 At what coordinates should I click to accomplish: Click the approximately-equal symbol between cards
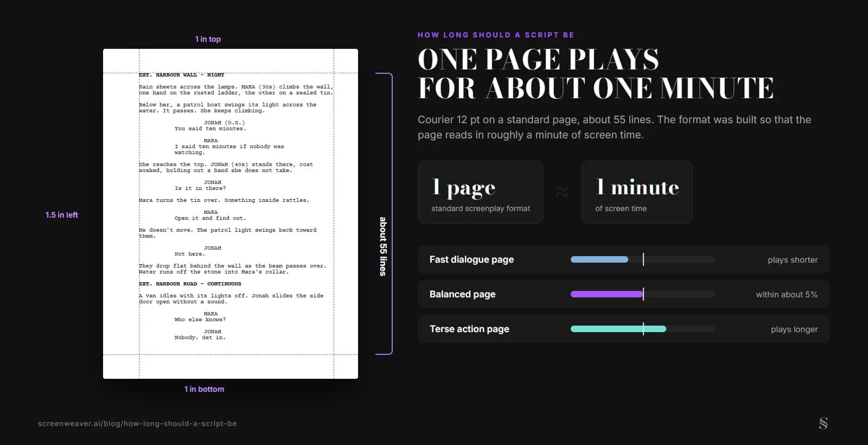click(x=562, y=192)
